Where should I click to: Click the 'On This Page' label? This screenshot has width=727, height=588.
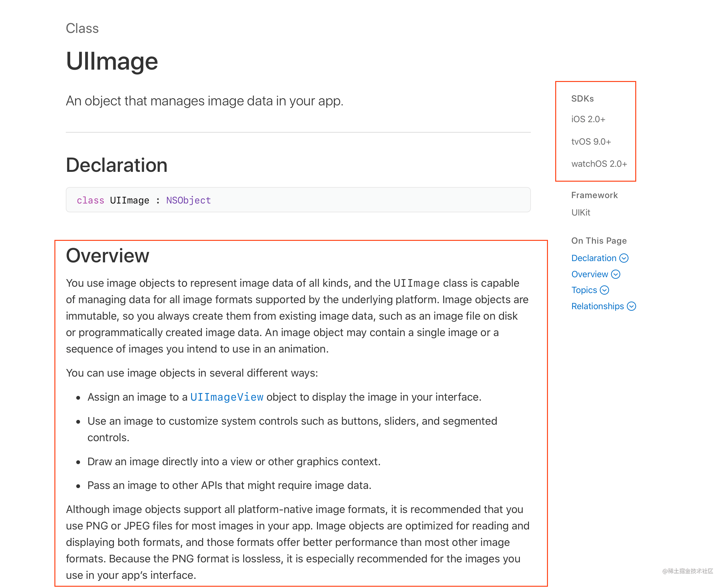599,241
